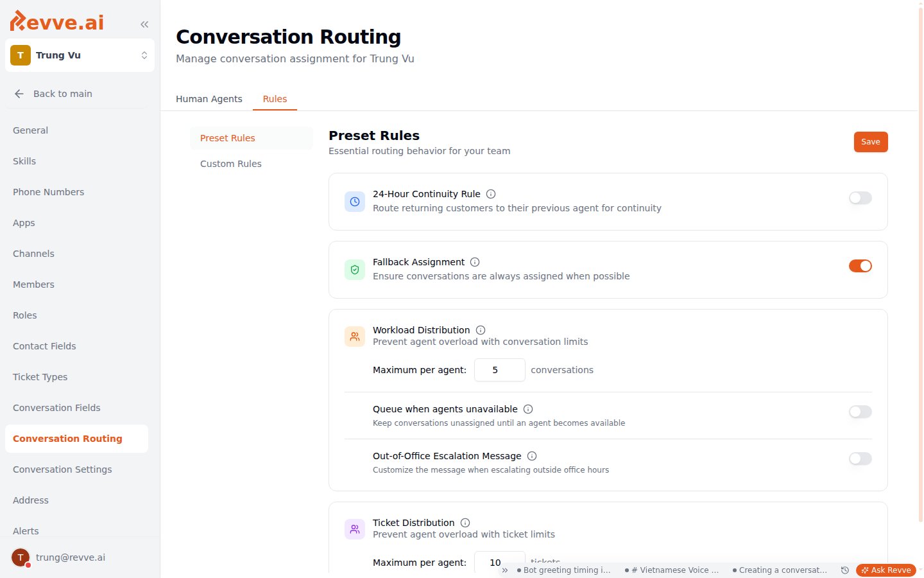Click the T workspace avatar
This screenshot has height=578, width=924.
coord(21,55)
